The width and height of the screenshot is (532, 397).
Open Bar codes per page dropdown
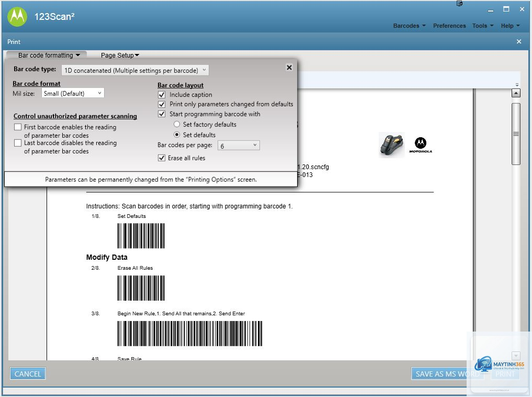[239, 146]
